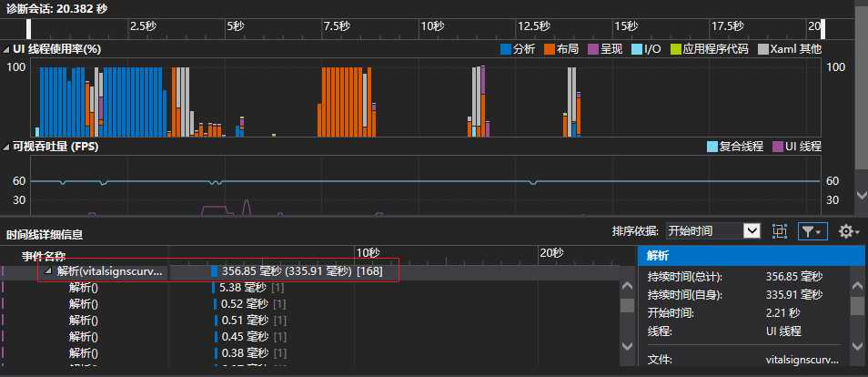The height and width of the screenshot is (377, 868).
Task: Open the filter funnel dropdown
Action: coord(812,231)
